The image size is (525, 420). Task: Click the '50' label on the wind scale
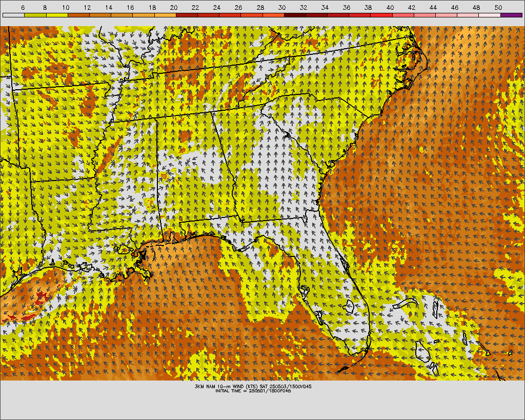pos(498,7)
